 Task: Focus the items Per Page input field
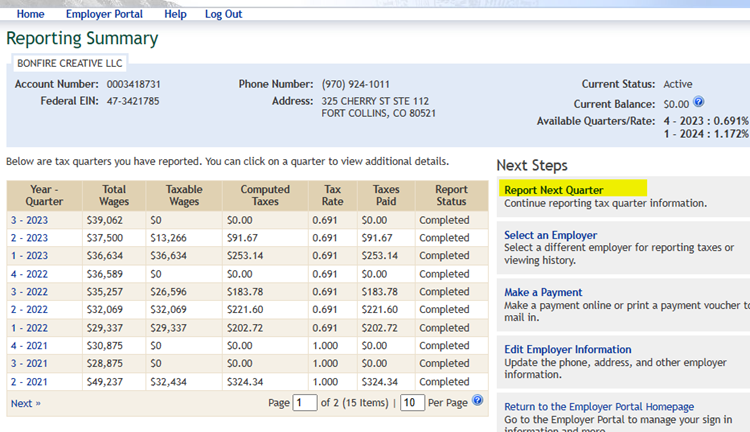(412, 402)
